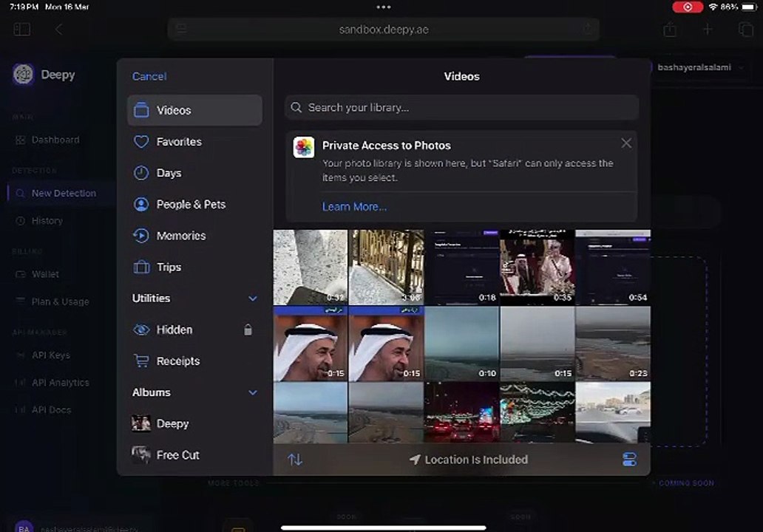Open the bashayeralsalami account dropdown
This screenshot has height=532, width=763.
tap(699, 67)
